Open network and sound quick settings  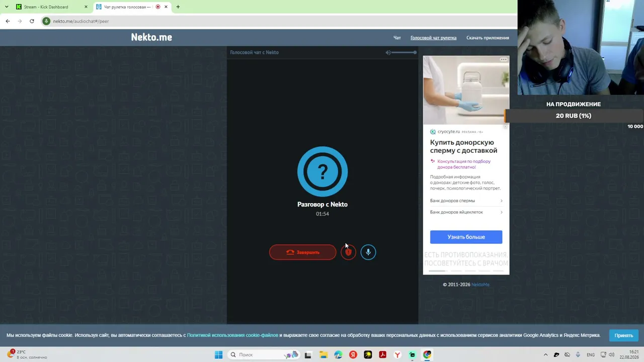pos(608,355)
